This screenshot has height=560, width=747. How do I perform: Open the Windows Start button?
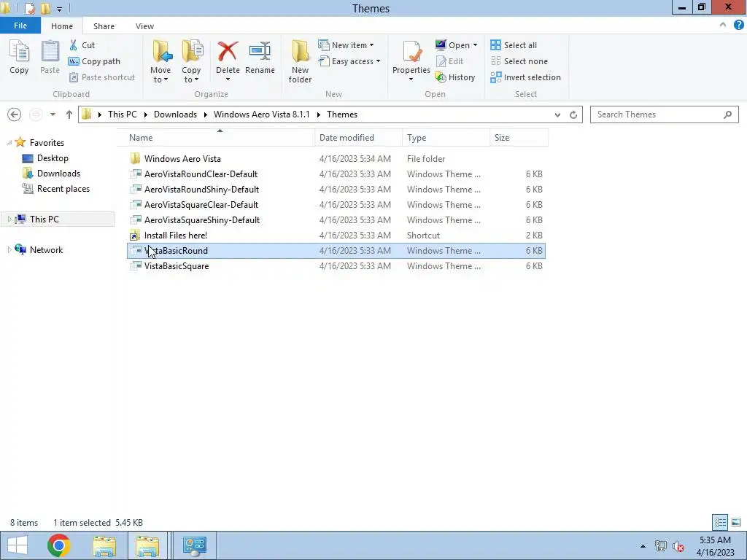point(18,545)
